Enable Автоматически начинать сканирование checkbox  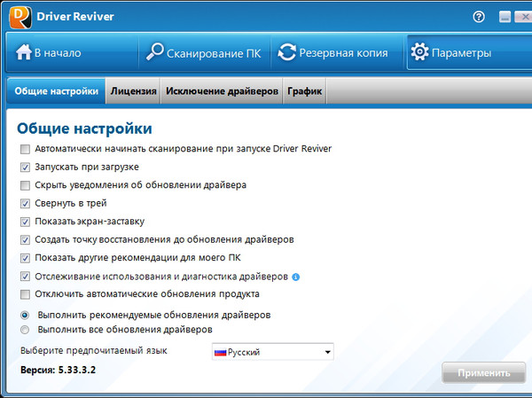click(x=25, y=149)
